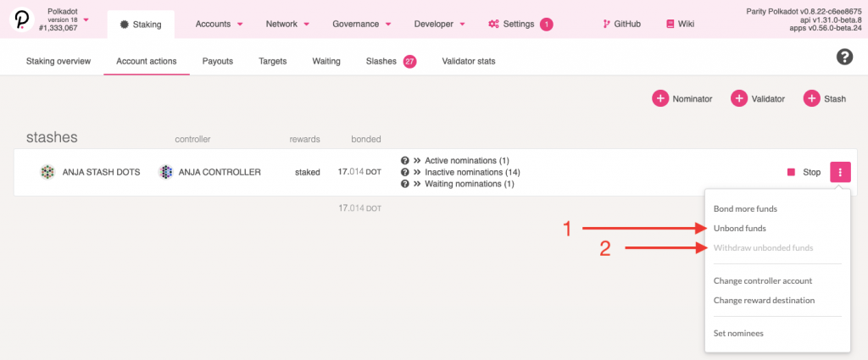Click the Polkadot logo icon
Viewport: 868px width, 360px height.
(x=21, y=20)
